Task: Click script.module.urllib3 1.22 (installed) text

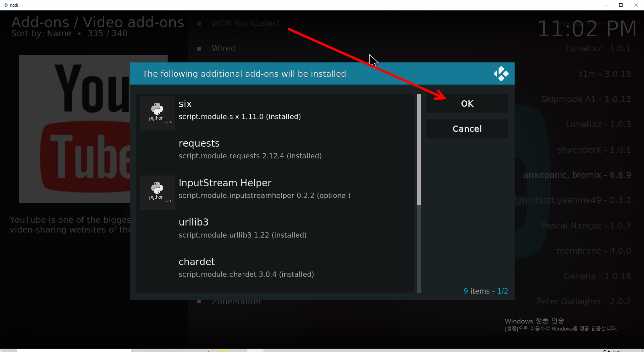Action: click(243, 235)
